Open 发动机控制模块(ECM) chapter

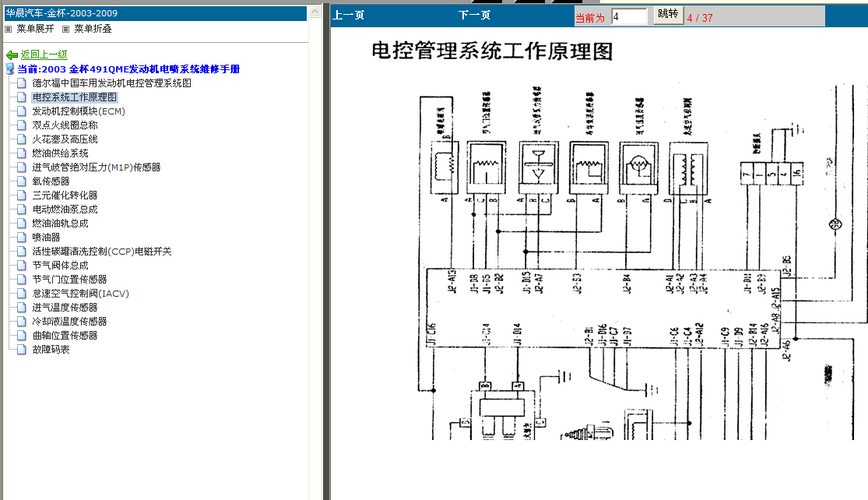tap(79, 111)
